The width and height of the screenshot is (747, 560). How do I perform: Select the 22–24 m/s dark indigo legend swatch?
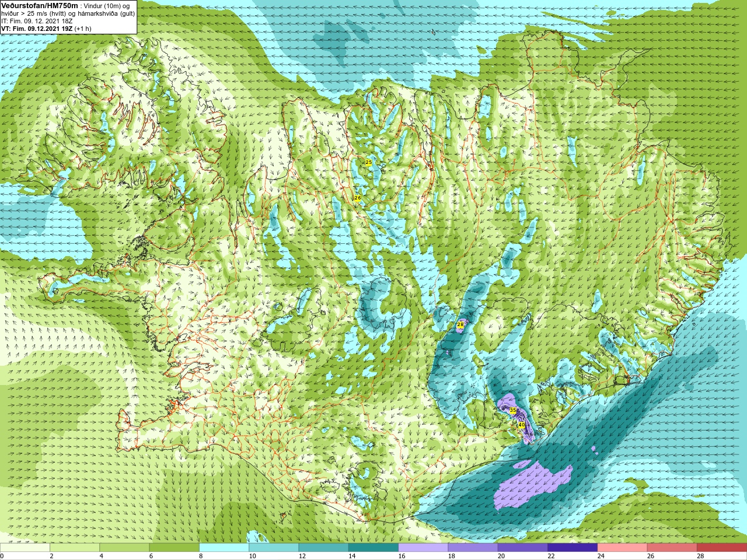(573, 548)
